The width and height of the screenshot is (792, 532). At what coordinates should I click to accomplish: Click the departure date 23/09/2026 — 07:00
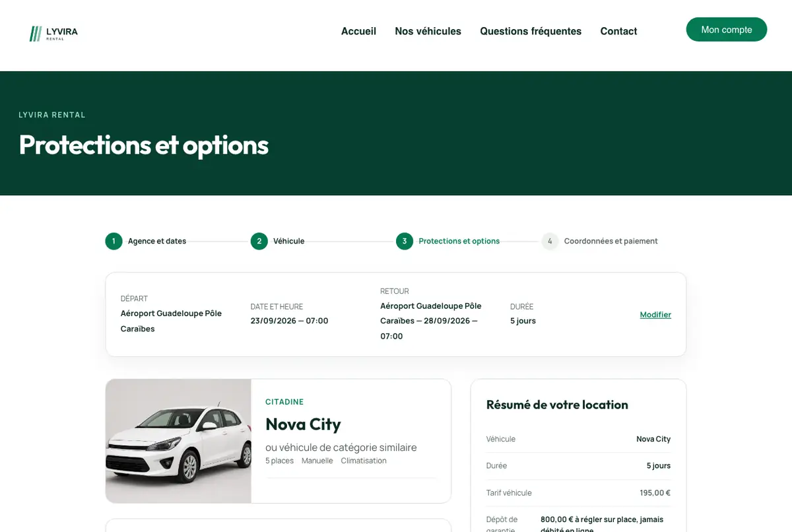(289, 321)
